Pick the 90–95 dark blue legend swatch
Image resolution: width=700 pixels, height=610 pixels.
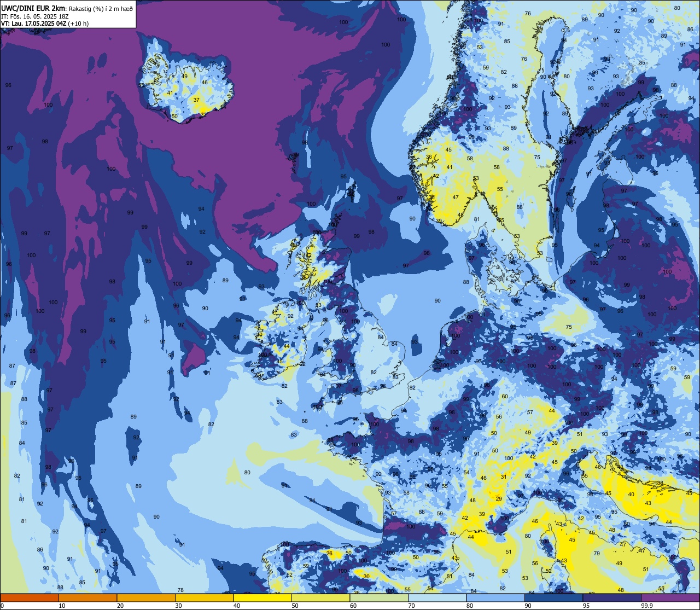(x=553, y=597)
